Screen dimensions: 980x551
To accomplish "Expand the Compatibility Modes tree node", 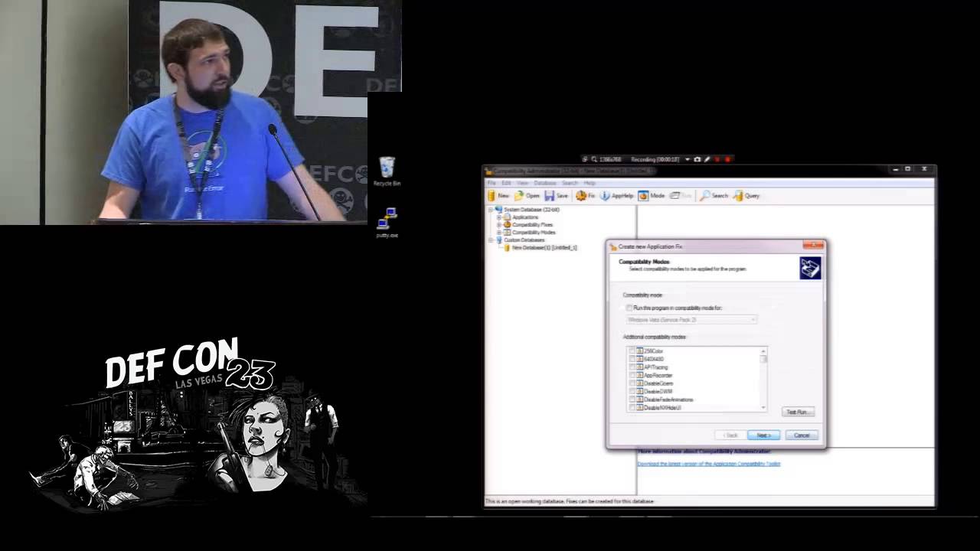I will (499, 232).
